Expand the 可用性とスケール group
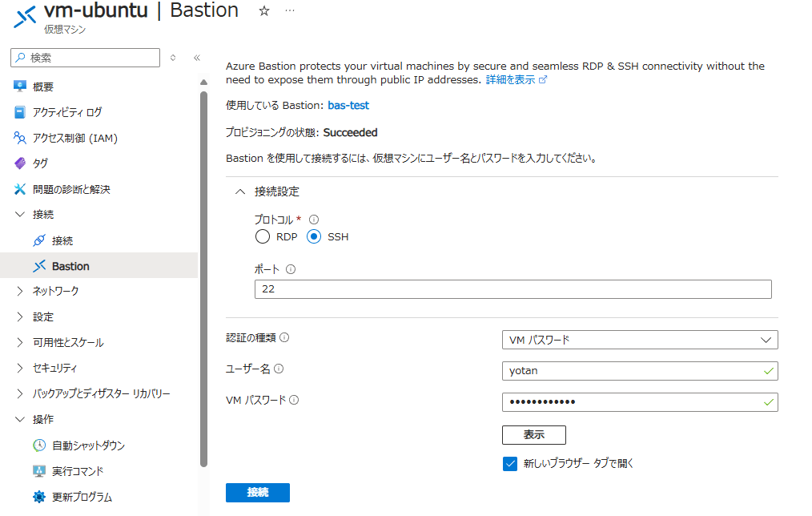The width and height of the screenshot is (812, 516). (20, 342)
